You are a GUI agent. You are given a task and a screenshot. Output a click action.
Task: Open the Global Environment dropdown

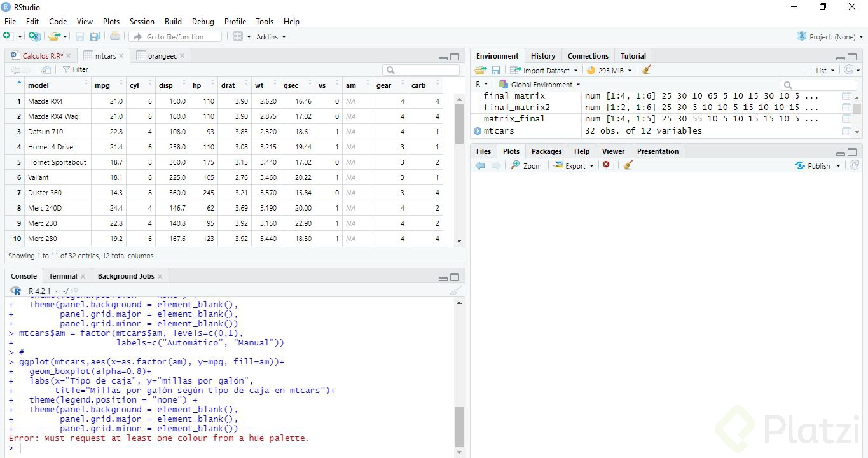(539, 85)
